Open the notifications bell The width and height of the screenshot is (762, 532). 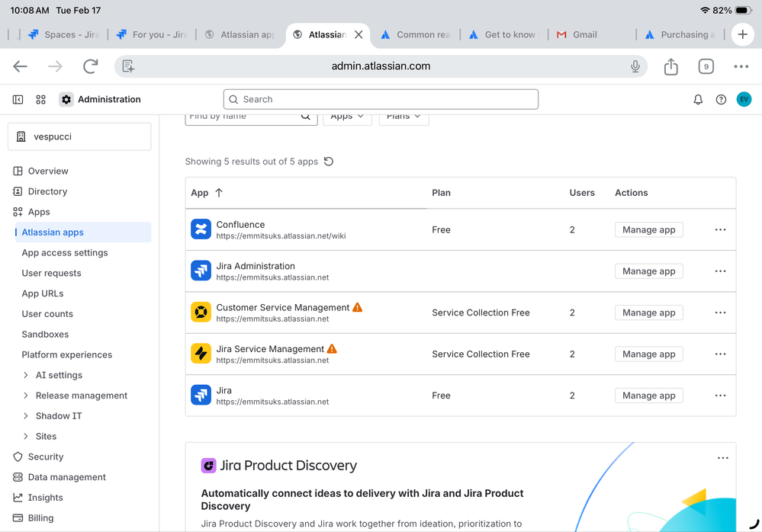point(698,100)
